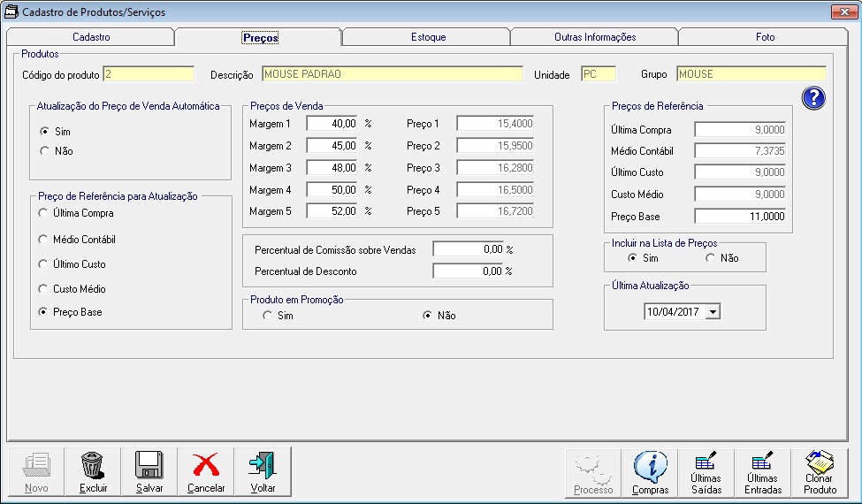This screenshot has width=862, height=504.
Task: Open the Outras Informações tab
Action: click(x=594, y=37)
